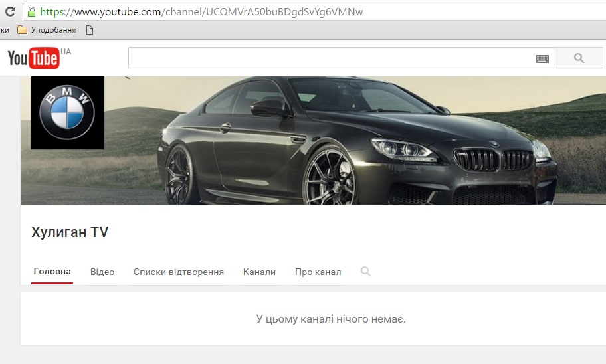Open the Списки відтворення tab
Screen dimensions: 606x364
click(x=179, y=272)
